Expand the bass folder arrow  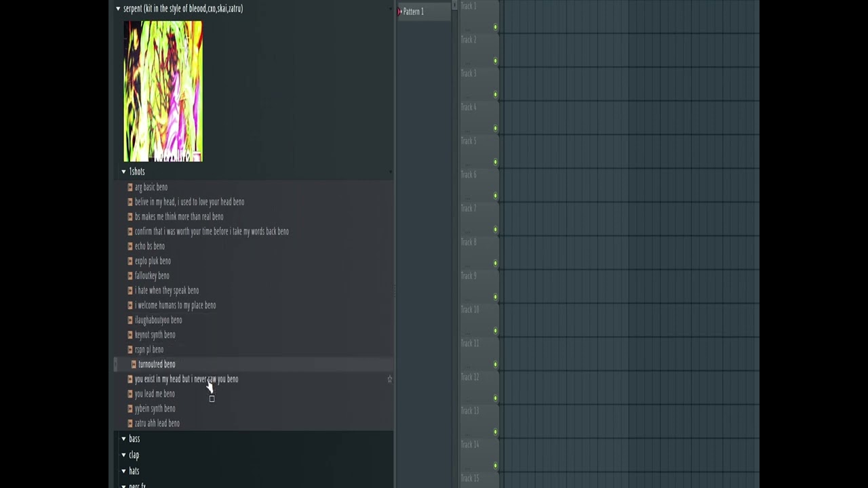123,439
